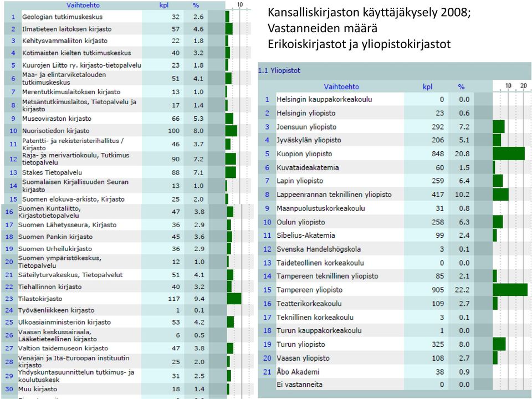
Task: Select 'Sibelius-Akatemia' row
Action: tap(395, 235)
